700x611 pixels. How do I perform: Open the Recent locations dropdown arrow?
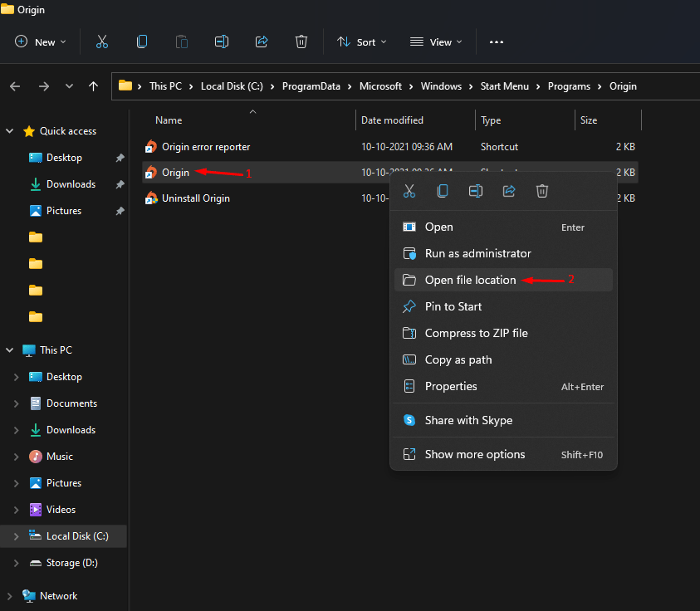69,86
